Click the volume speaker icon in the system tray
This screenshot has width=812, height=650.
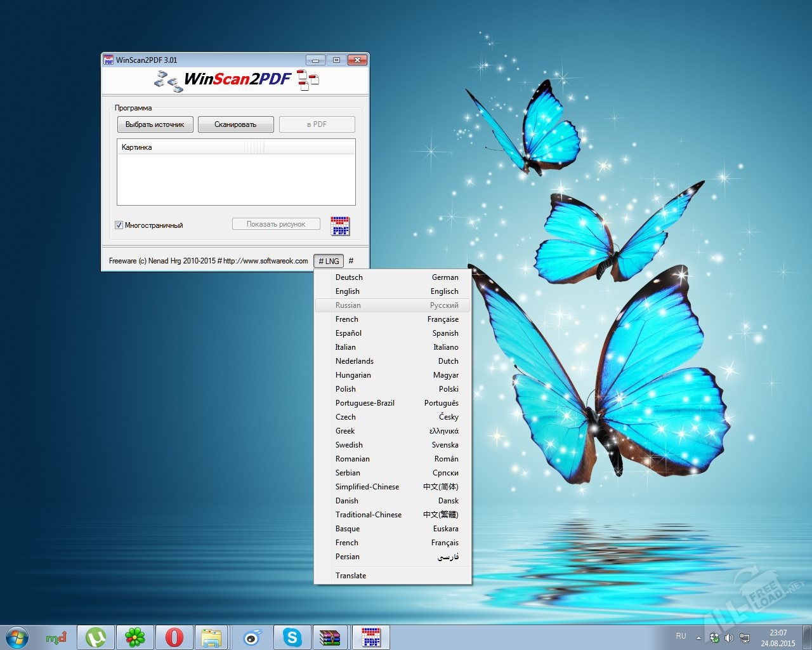(729, 638)
